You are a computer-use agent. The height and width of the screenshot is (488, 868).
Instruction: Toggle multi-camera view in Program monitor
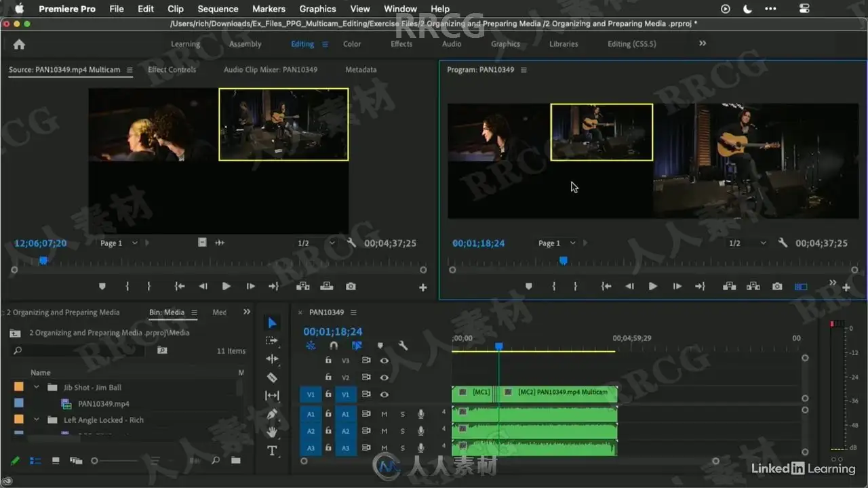pos(801,287)
